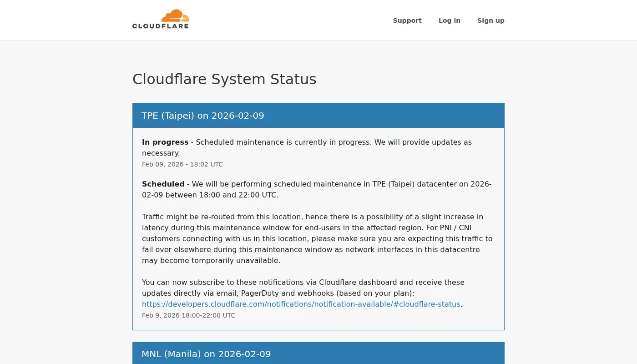Click the date 2026-02-09 in the Taipei header
This screenshot has height=364, width=637.
pyautogui.click(x=238, y=116)
